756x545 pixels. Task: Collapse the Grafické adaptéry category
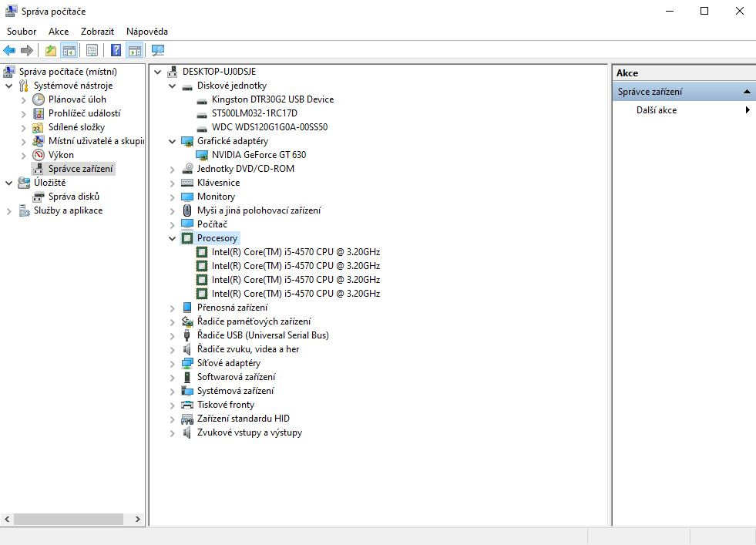[172, 141]
